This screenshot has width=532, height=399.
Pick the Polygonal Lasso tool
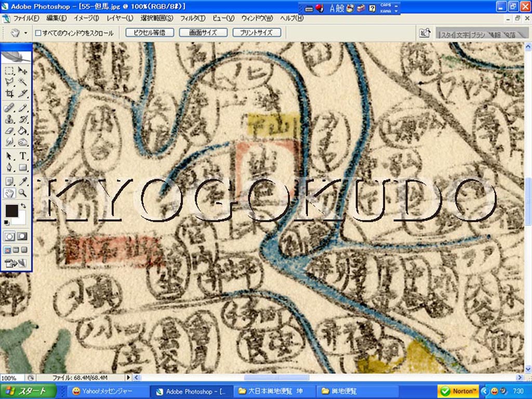tap(9, 82)
